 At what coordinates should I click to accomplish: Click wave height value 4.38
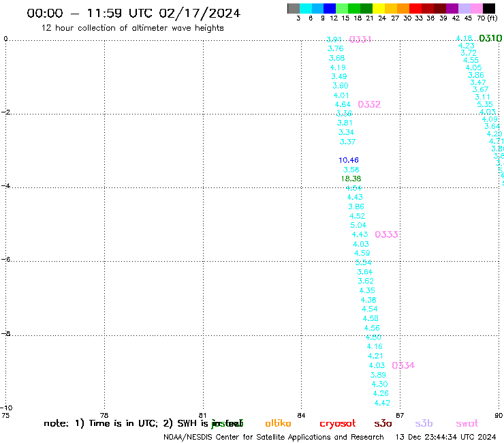pyautogui.click(x=368, y=300)
